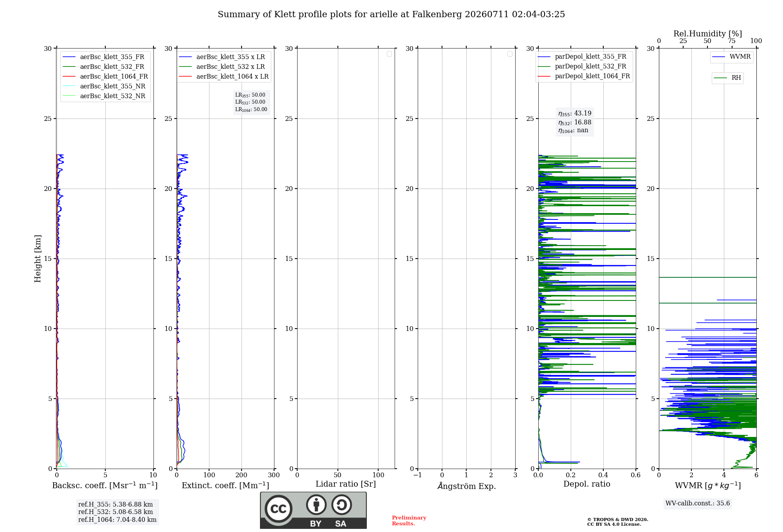This screenshot has width=783, height=532.
Task: Click the empty legend box in Ångström panel
Action: click(510, 54)
